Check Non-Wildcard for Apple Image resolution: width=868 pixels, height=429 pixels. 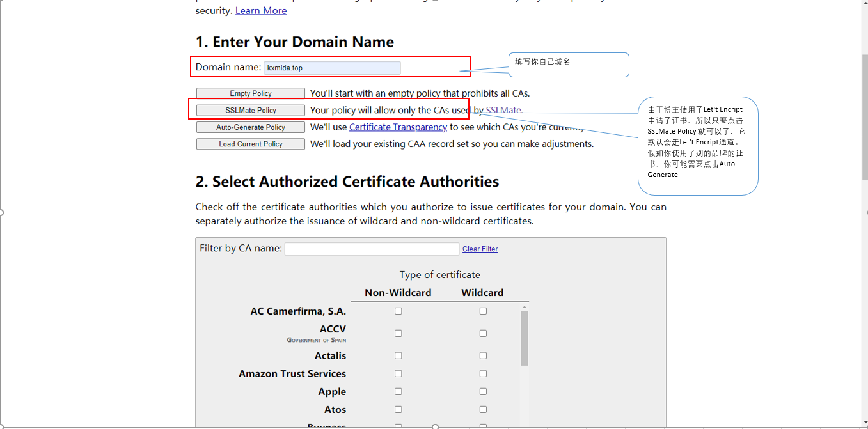pyautogui.click(x=398, y=391)
